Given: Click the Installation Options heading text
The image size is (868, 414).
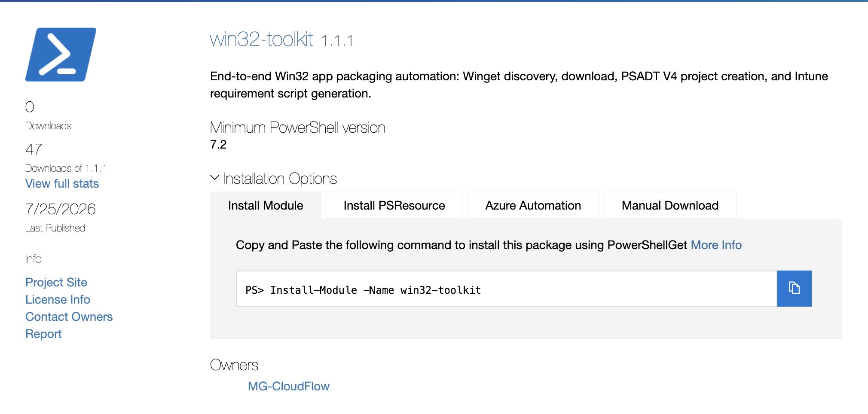Looking at the screenshot, I should pos(280,179).
